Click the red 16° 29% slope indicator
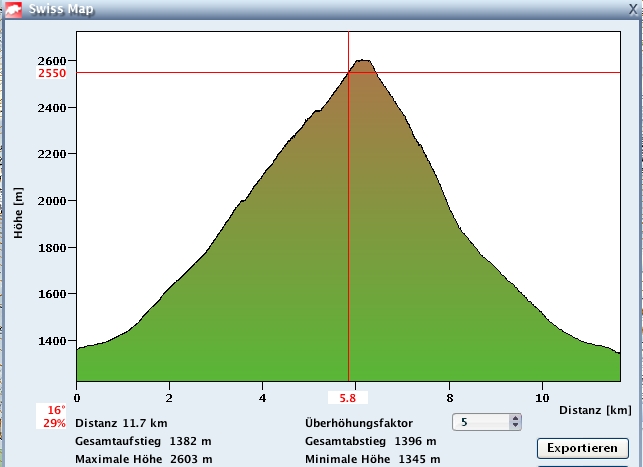 (x=55, y=417)
